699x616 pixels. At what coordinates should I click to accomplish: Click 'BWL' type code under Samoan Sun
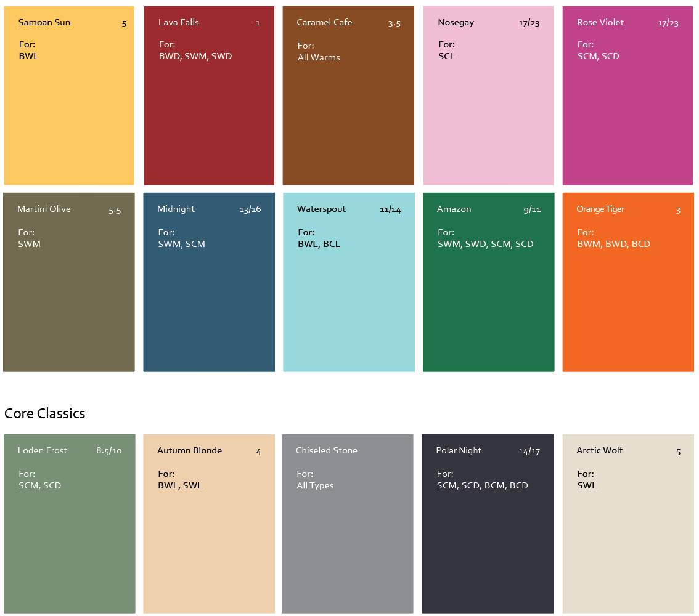[28, 56]
